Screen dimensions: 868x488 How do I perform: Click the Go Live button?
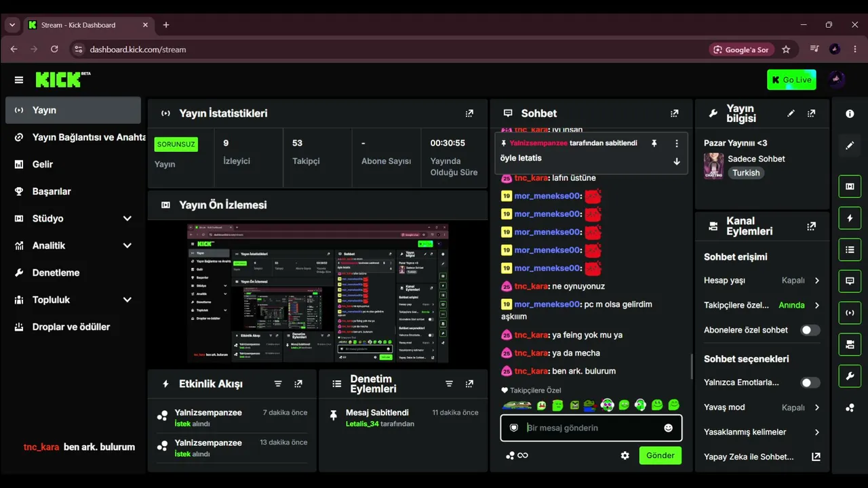[791, 79]
